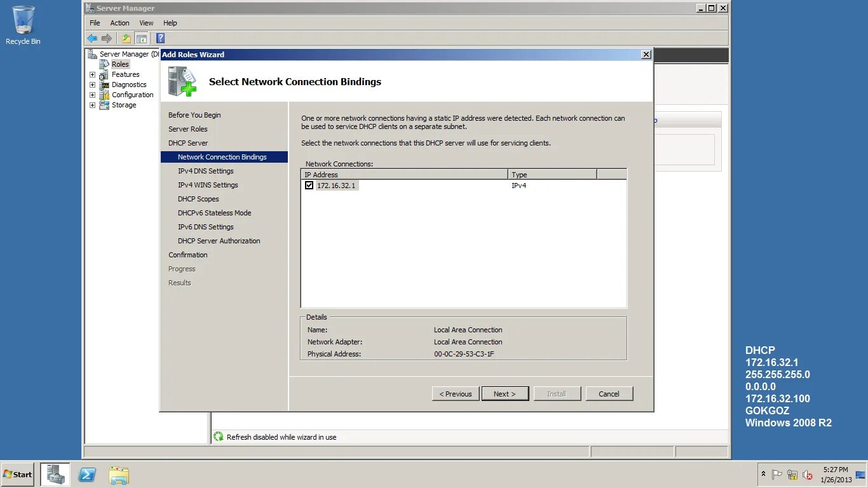Viewport: 868px width, 488px height.
Task: Select the Server Manager root node icon
Action: click(x=93, y=54)
